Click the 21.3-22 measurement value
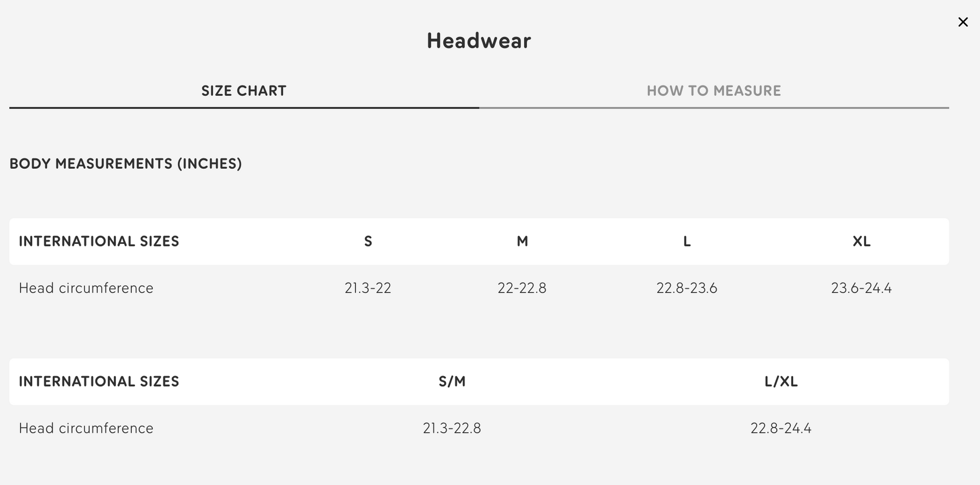980x485 pixels. point(368,288)
